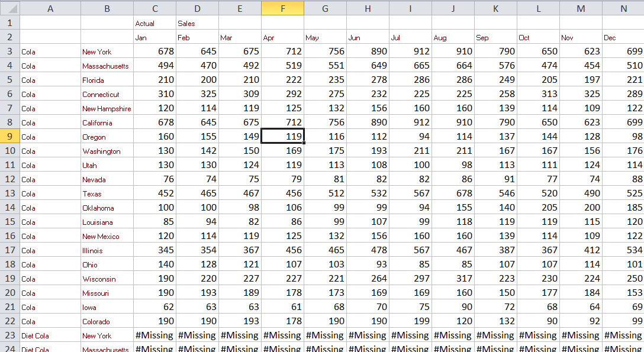Screen dimensions: 644x352
Task: Click the 'Connecticut' state cell
Action: [107, 94]
